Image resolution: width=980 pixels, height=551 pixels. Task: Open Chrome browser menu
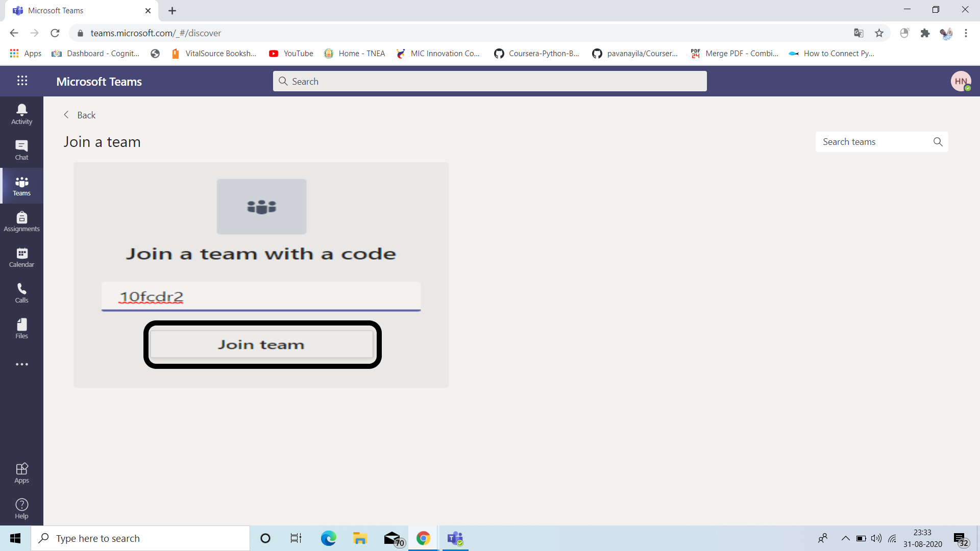click(x=966, y=33)
